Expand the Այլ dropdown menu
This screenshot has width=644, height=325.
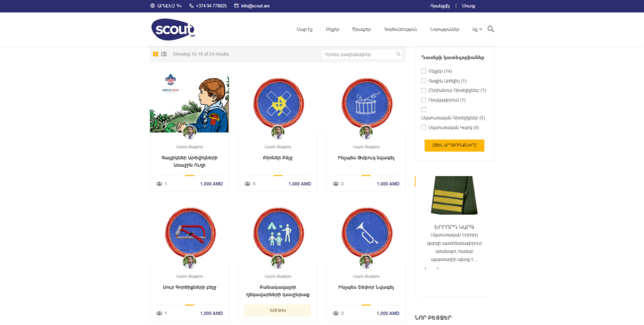[477, 29]
